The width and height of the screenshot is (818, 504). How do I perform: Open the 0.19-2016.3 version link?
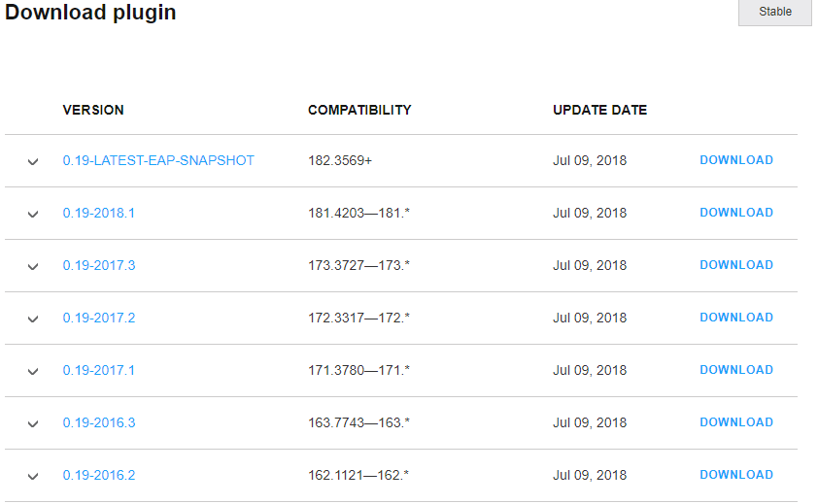pos(99,422)
